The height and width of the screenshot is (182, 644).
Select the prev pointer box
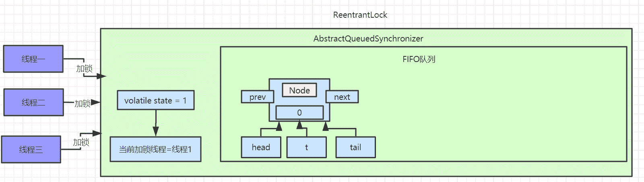click(x=257, y=97)
